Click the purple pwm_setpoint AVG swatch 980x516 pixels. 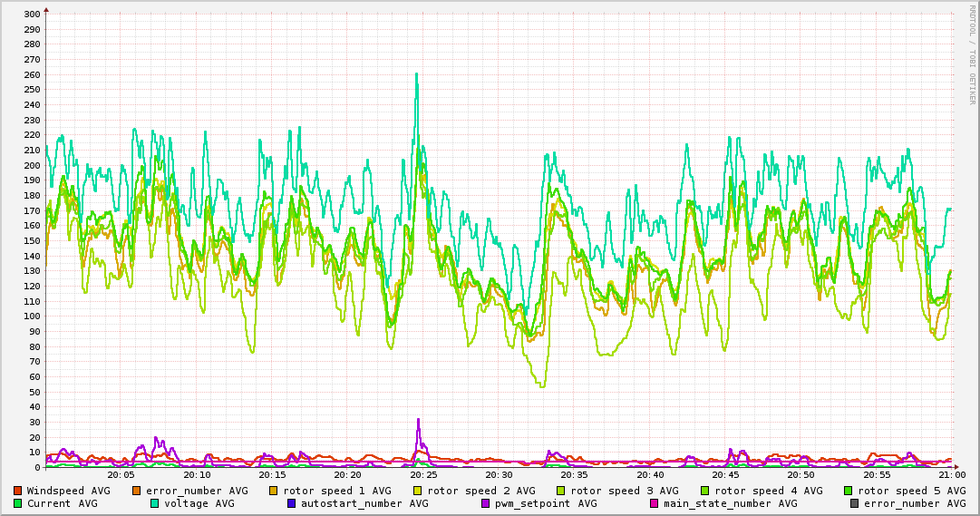coord(486,503)
